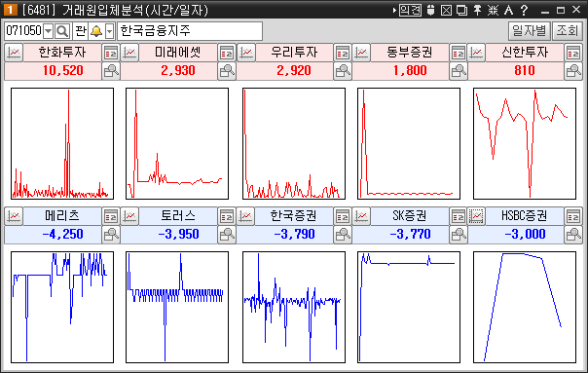The height and width of the screenshot is (373, 588).
Task: Open the chart icon beside HSBC증권
Action: click(x=476, y=216)
